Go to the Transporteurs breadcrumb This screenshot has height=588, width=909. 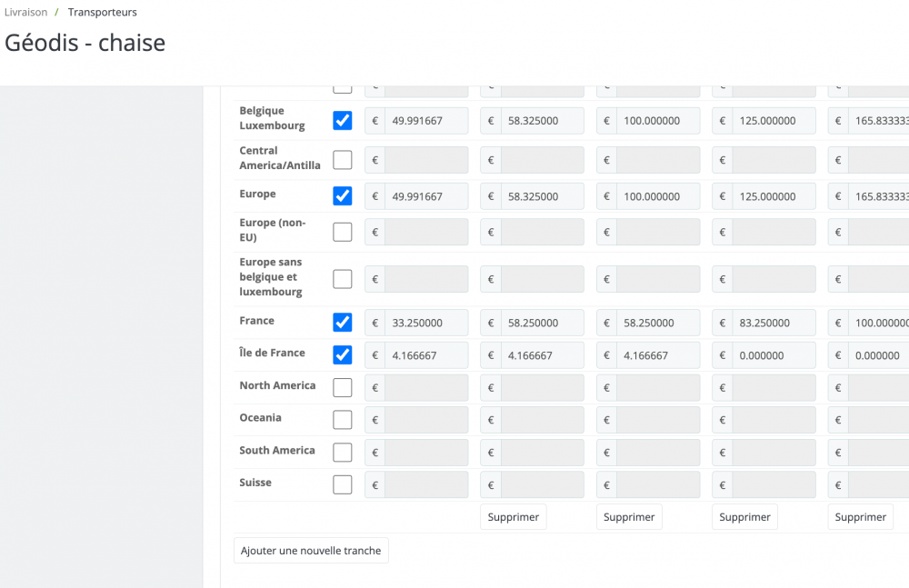(x=102, y=13)
